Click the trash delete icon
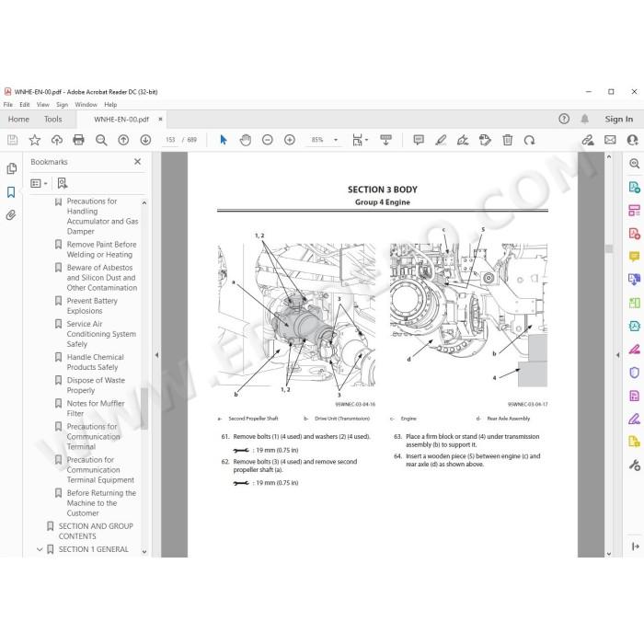644x644 pixels. (x=508, y=140)
